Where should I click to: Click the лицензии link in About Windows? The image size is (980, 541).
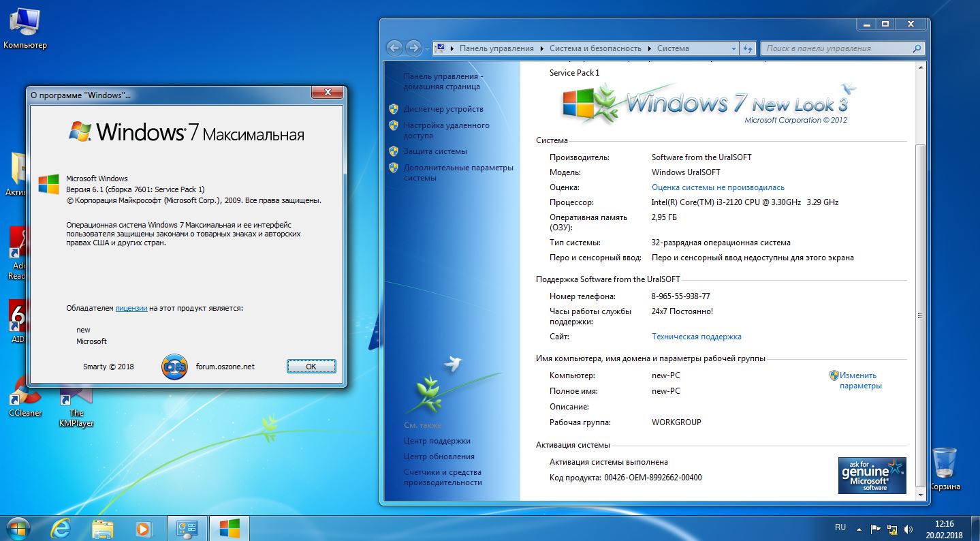pyautogui.click(x=131, y=308)
